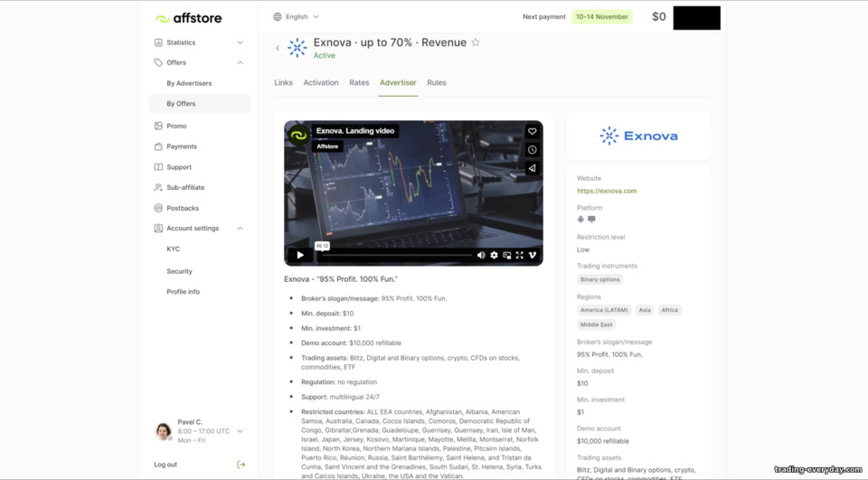Like the video with heart icon

point(532,131)
